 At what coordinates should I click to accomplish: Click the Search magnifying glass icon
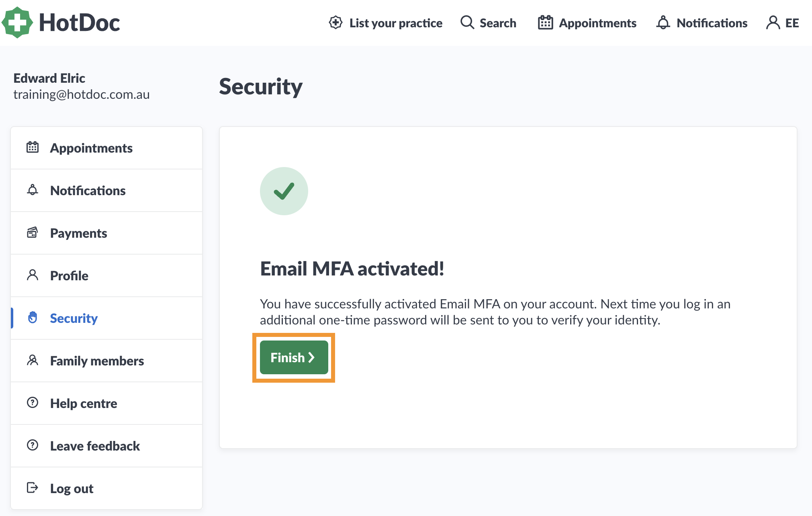click(x=467, y=22)
